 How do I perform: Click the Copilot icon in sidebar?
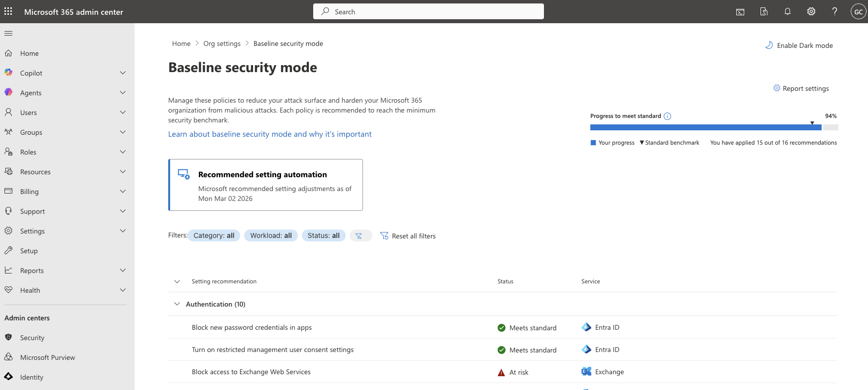(x=8, y=73)
